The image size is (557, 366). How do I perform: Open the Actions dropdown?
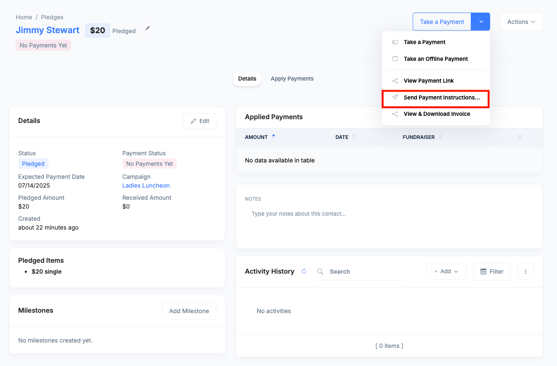click(521, 22)
